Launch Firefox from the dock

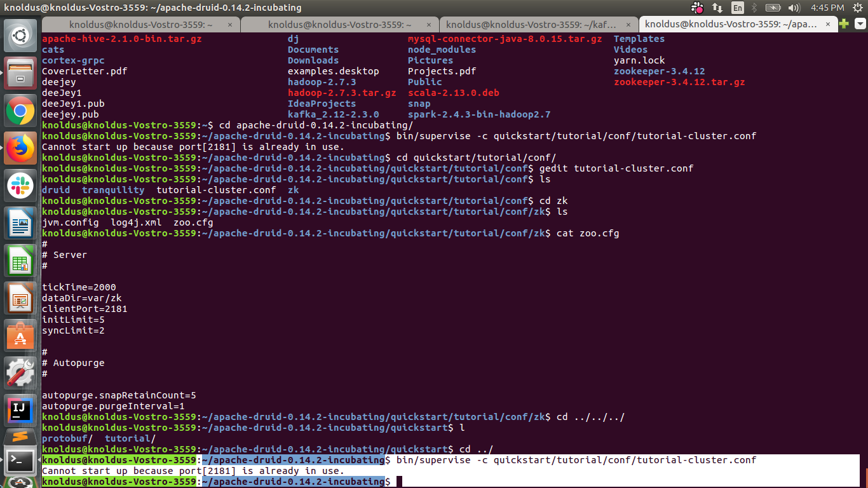pyautogui.click(x=20, y=147)
